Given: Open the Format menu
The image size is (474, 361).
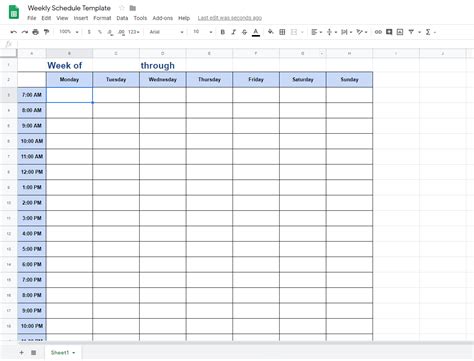Looking at the screenshot, I should [x=102, y=18].
